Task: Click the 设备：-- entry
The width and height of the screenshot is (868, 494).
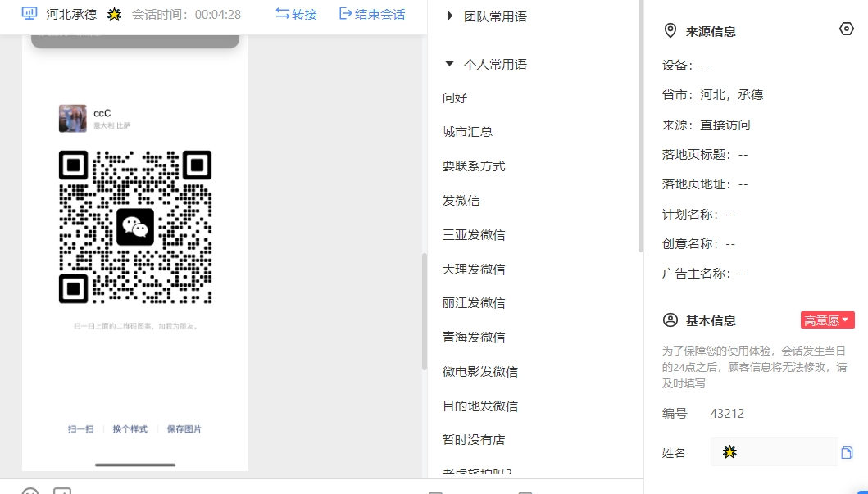Action: pos(686,65)
